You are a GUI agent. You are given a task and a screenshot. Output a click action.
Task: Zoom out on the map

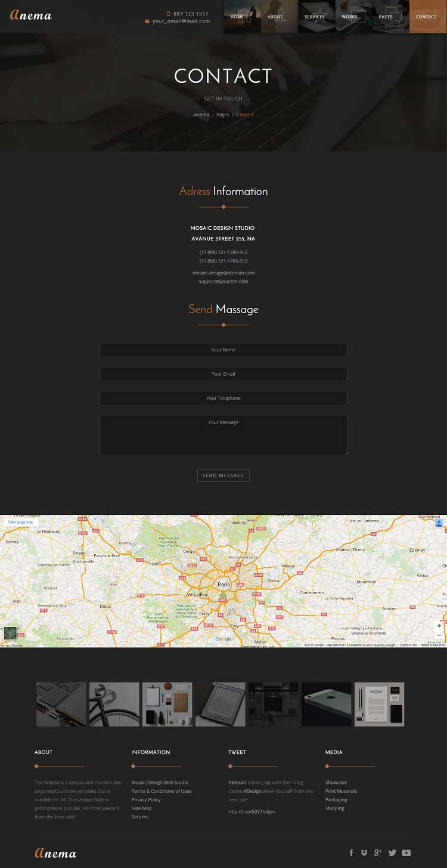coord(439,635)
